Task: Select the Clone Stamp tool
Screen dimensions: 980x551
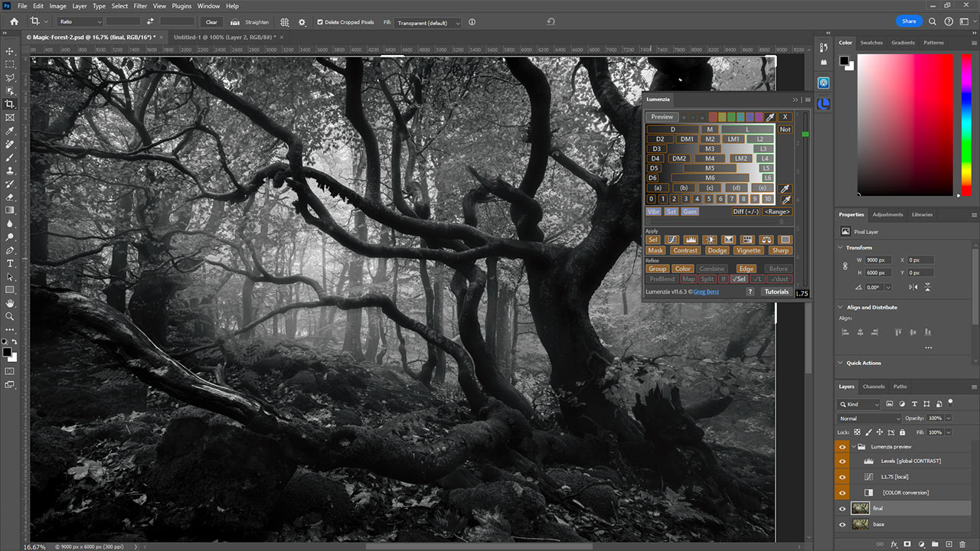Action: (10, 171)
